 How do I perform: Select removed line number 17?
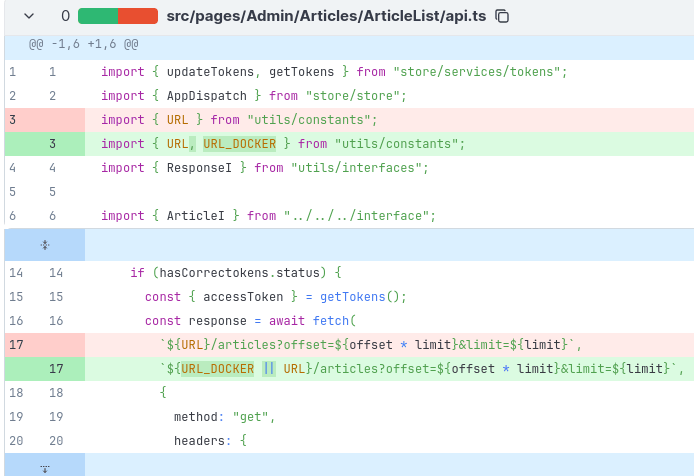click(x=16, y=344)
